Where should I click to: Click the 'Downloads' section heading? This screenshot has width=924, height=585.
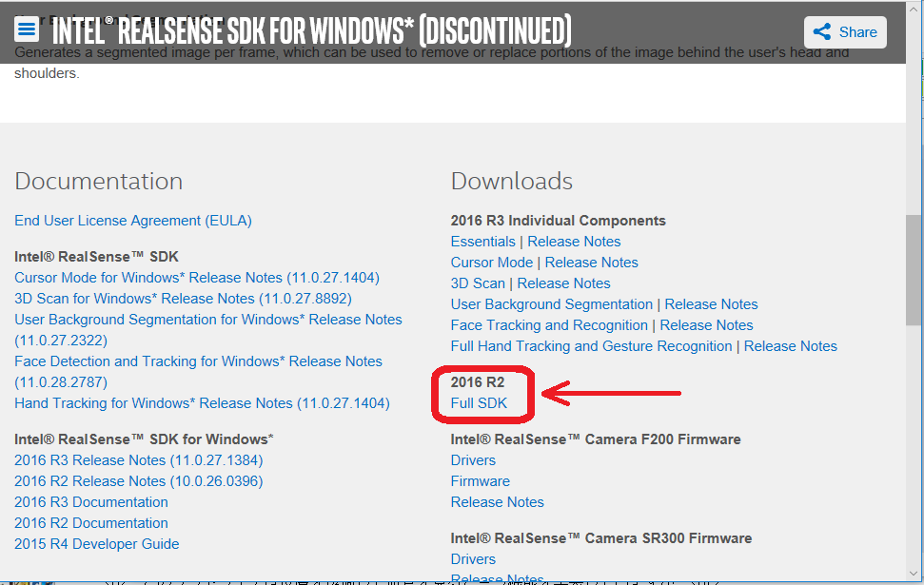(512, 181)
